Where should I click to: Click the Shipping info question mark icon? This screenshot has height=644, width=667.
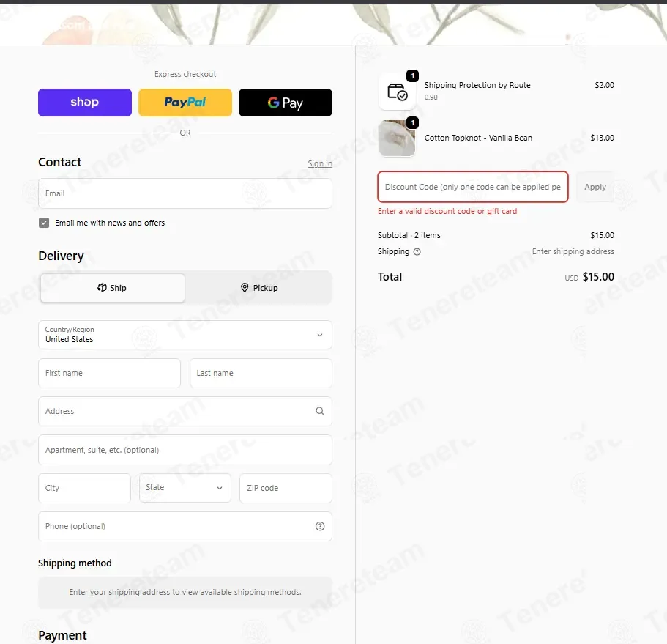click(x=417, y=251)
